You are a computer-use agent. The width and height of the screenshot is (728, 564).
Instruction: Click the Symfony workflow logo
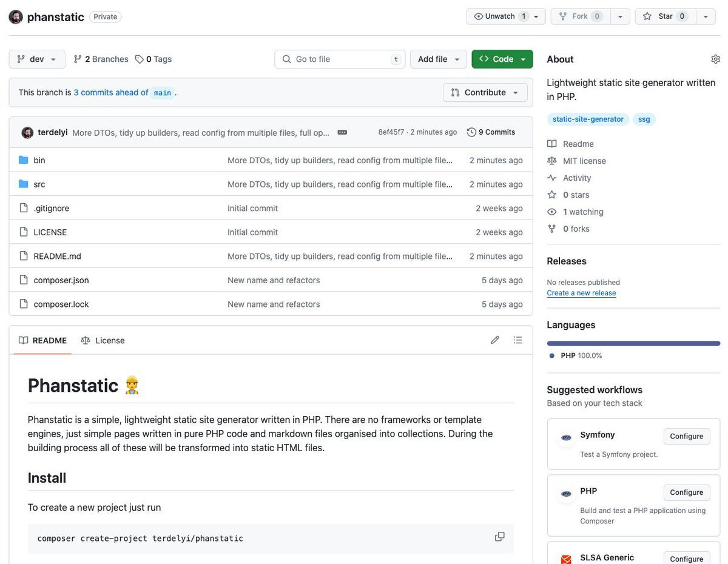click(566, 438)
